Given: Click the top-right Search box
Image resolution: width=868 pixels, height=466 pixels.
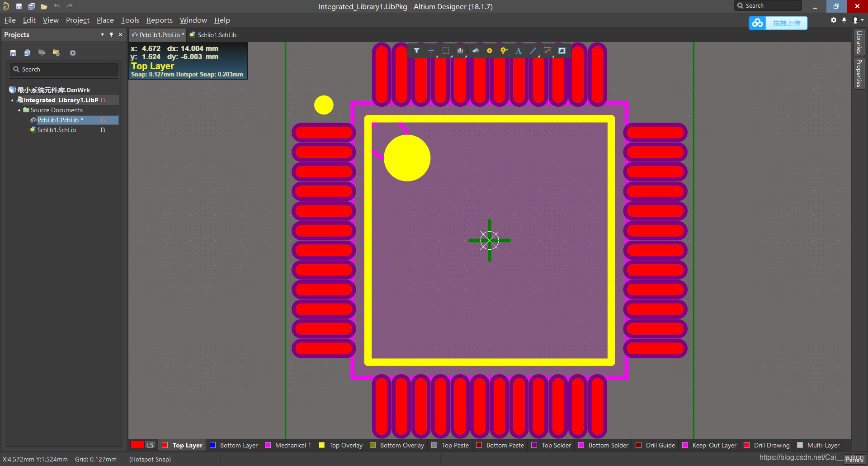Looking at the screenshot, I should [768, 6].
